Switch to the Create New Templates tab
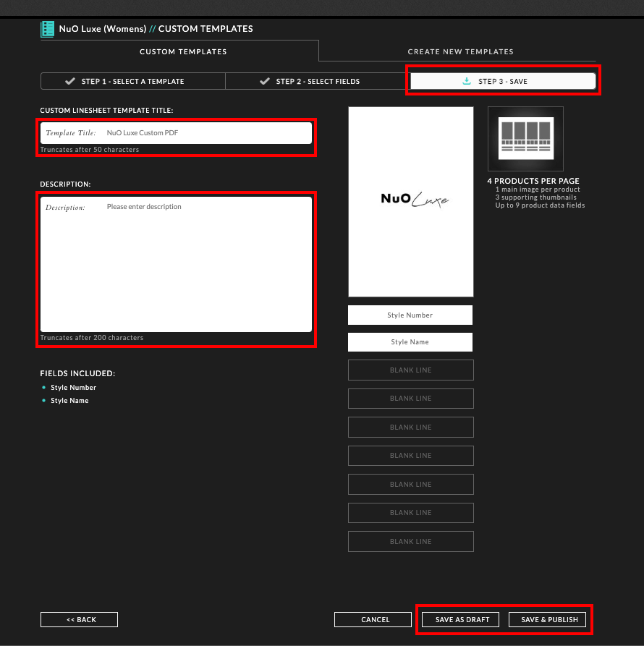The width and height of the screenshot is (644, 646). (x=460, y=51)
